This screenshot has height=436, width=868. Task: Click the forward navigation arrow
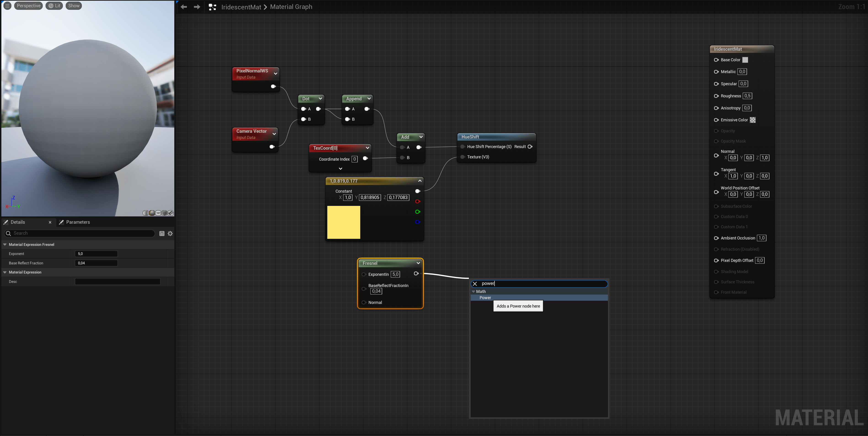coord(197,7)
